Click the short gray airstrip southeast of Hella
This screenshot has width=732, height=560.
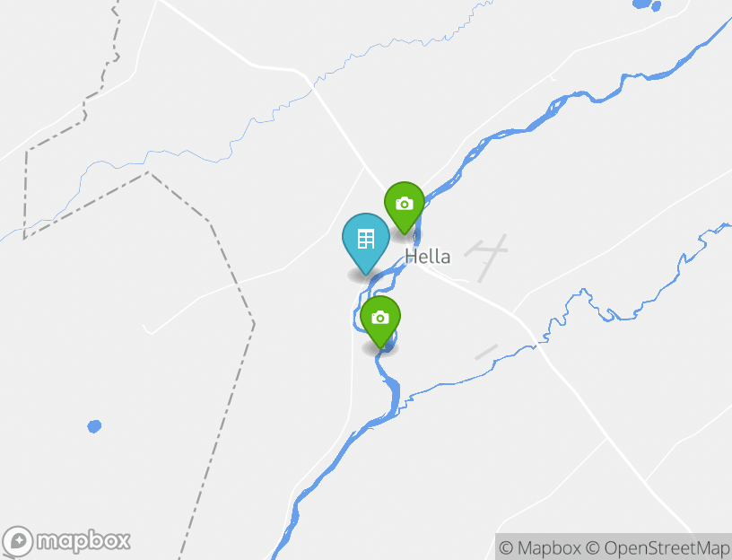tap(486, 352)
